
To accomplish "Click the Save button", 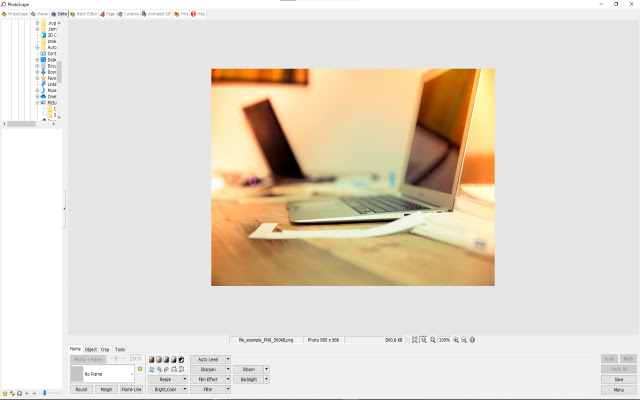I will [x=619, y=380].
